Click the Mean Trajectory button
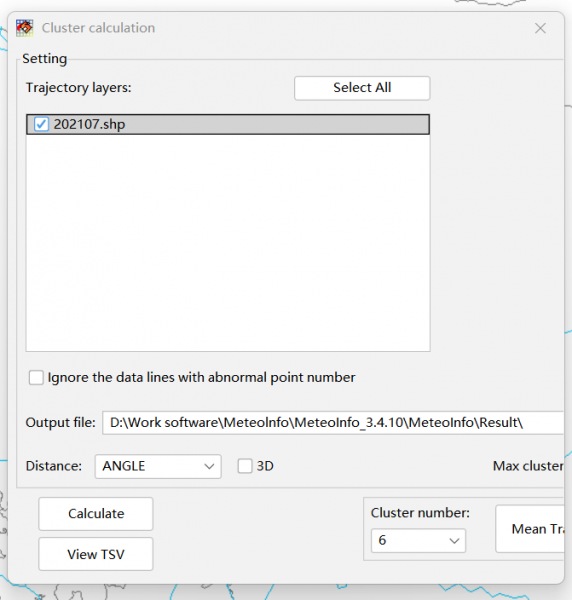Image resolution: width=572 pixels, height=600 pixels. [x=530, y=529]
